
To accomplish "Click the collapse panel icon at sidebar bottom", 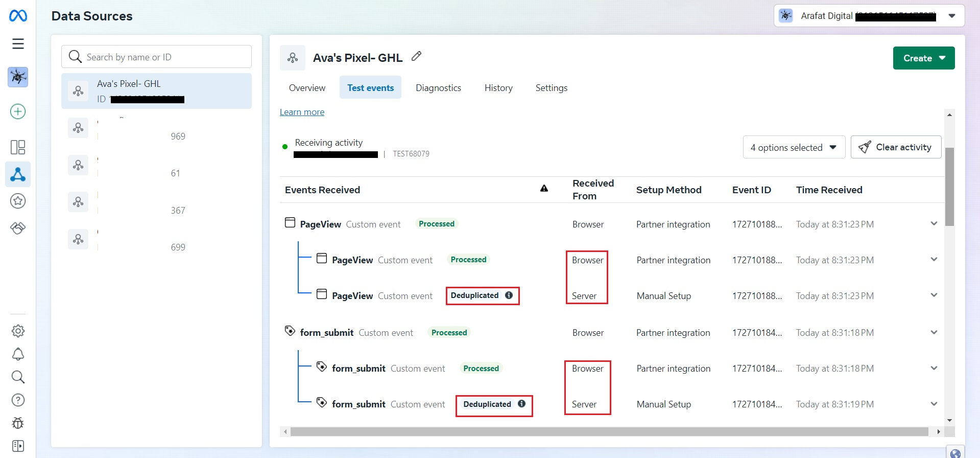I will pyautogui.click(x=18, y=446).
